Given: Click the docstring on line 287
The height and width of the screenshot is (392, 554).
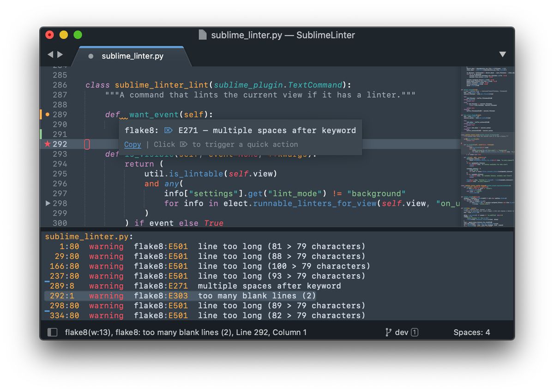Looking at the screenshot, I should click(x=260, y=95).
